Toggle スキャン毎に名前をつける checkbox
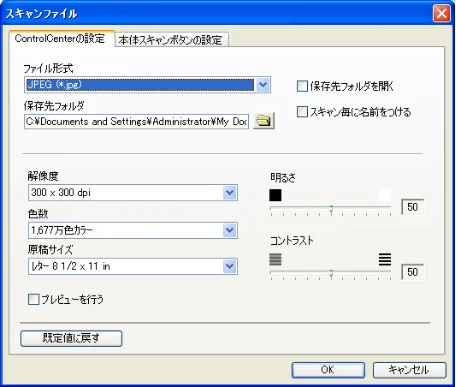Viewport: 456px width, 387px height. coord(302,112)
